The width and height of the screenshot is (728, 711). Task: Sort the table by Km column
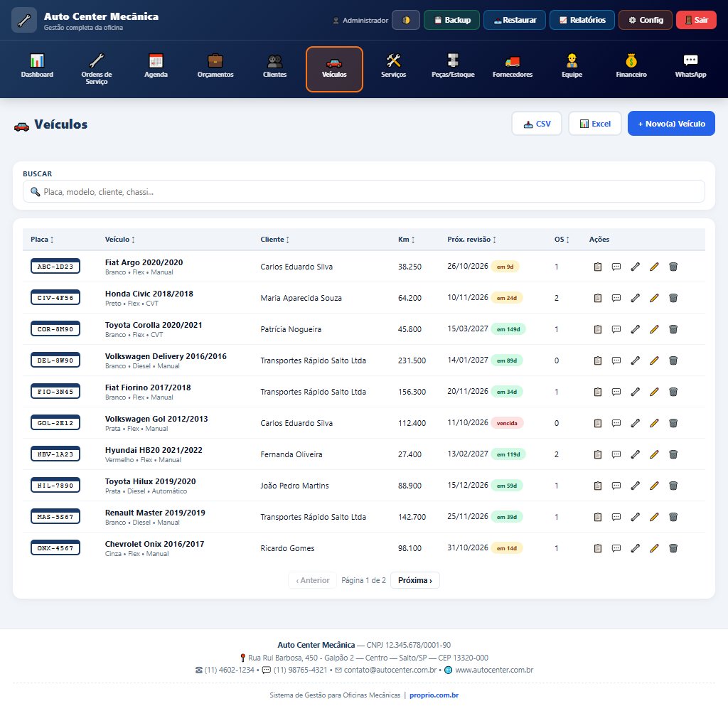click(x=406, y=240)
